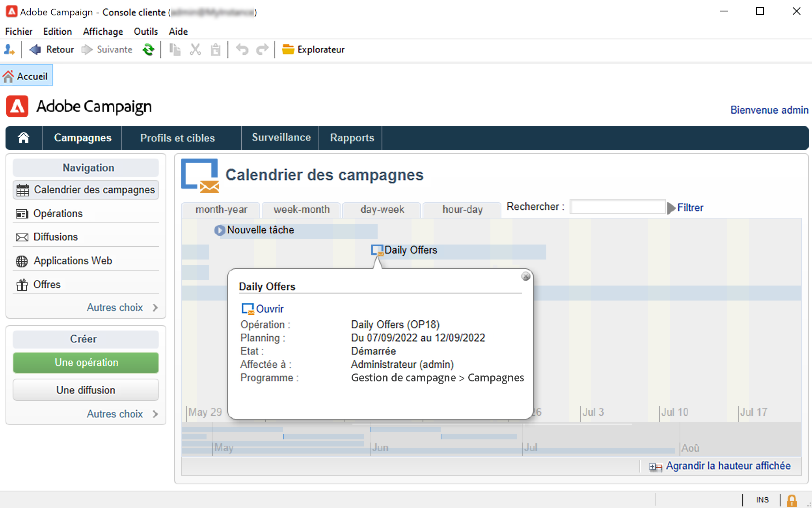The width and height of the screenshot is (812, 508).
Task: Click the Daily Offers campaign icon in the calendar
Action: pyautogui.click(x=377, y=250)
